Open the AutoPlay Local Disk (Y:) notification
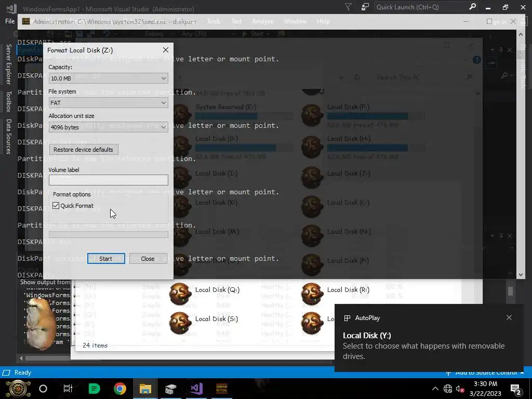The image size is (532, 399). pyautogui.click(x=428, y=338)
